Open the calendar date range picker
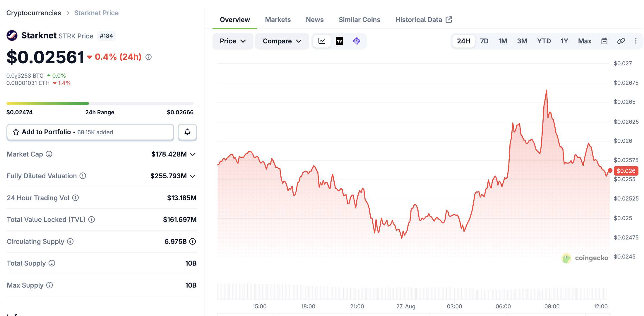Image resolution: width=644 pixels, height=316 pixels. [x=604, y=41]
